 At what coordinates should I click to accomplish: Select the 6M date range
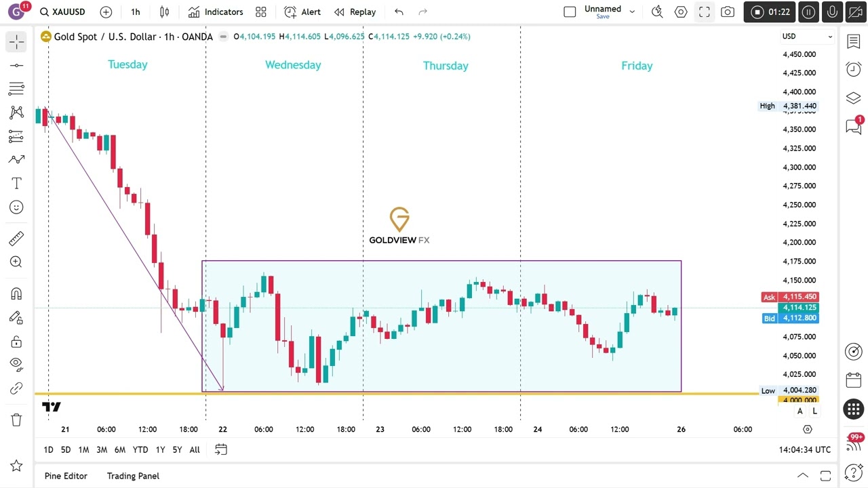(x=119, y=450)
